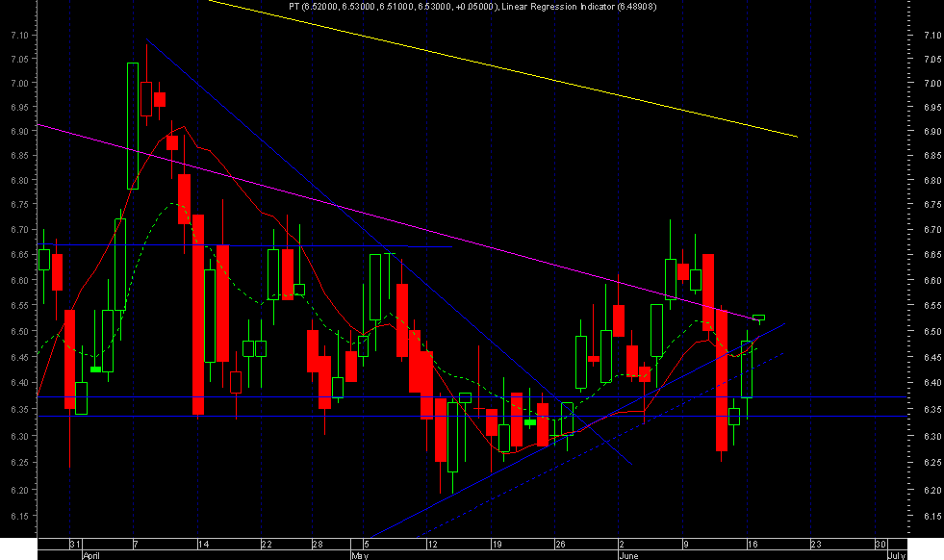This screenshot has width=944, height=560.
Task: Click the 7.05 label on right price axis
Action: [932, 59]
